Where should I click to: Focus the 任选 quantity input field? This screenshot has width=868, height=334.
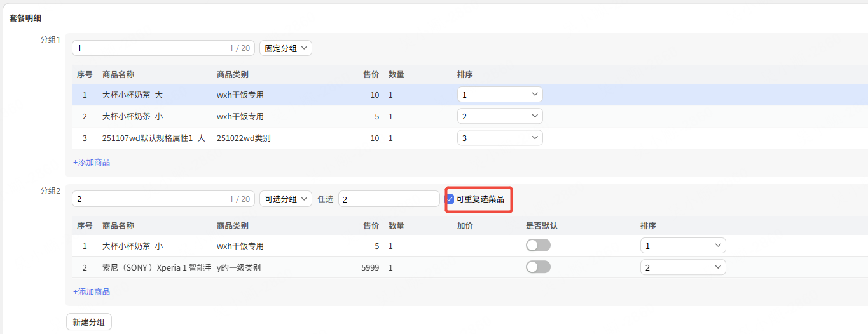coord(388,199)
